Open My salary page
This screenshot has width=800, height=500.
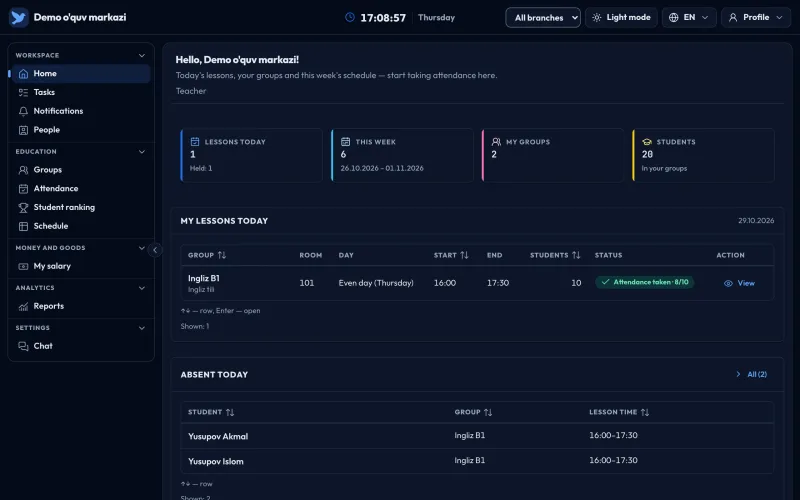[81, 266]
